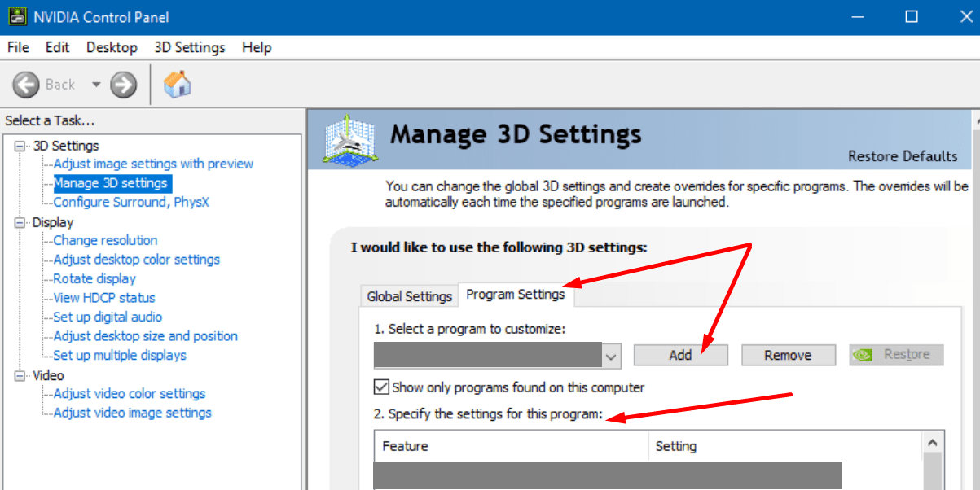This screenshot has height=490, width=980.
Task: Open Configure Surround, PhysX
Action: click(x=131, y=202)
